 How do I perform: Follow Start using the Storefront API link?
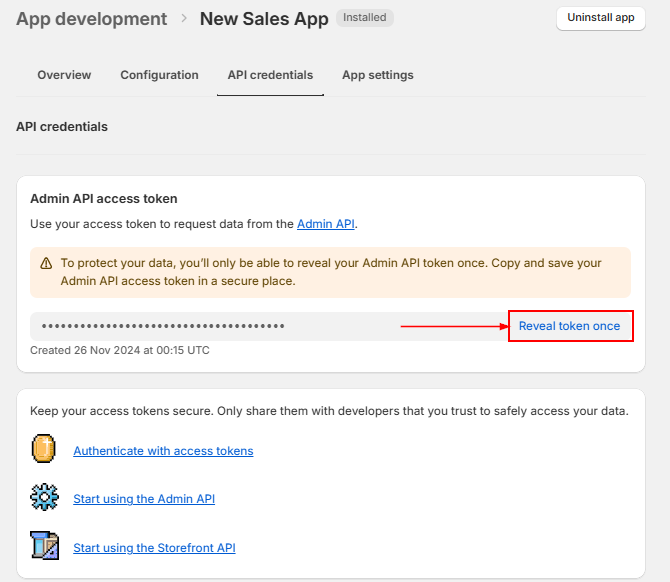pos(154,548)
